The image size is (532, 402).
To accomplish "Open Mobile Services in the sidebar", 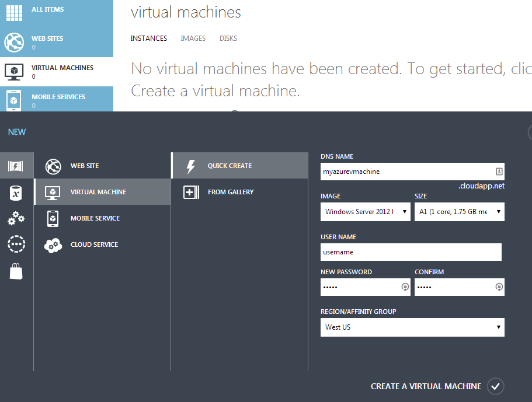I will 57,99.
